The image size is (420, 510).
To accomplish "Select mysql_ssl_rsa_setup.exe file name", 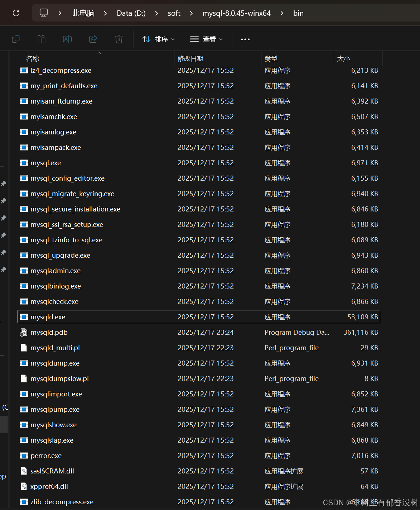I will tap(67, 224).
